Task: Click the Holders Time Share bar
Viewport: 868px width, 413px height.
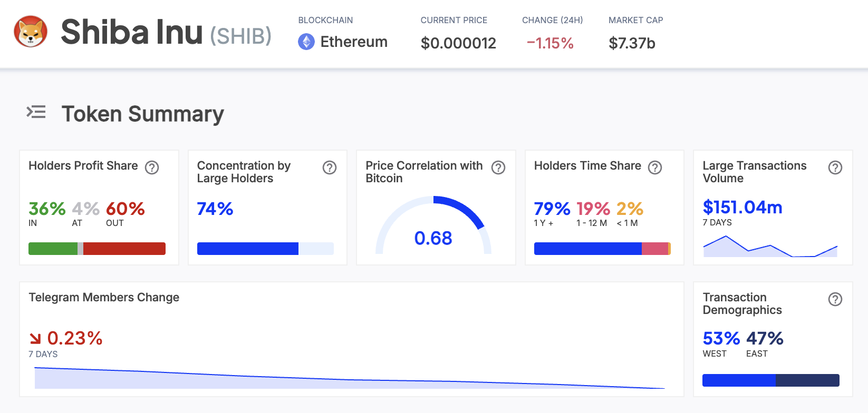Action: (602, 249)
